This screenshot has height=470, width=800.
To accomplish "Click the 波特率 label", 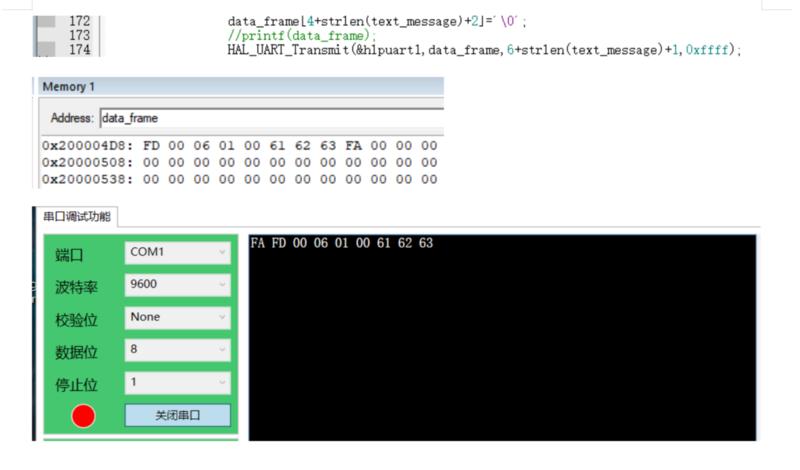I will [x=76, y=287].
